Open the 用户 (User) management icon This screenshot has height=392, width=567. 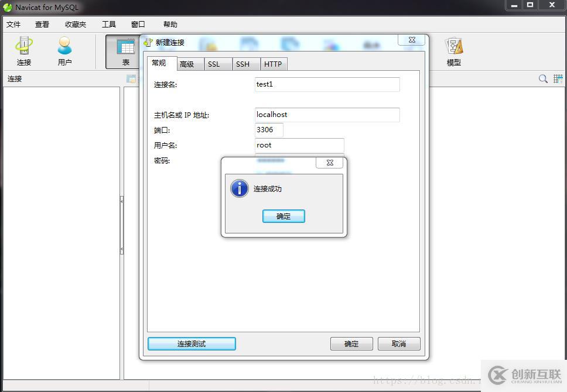[64, 51]
